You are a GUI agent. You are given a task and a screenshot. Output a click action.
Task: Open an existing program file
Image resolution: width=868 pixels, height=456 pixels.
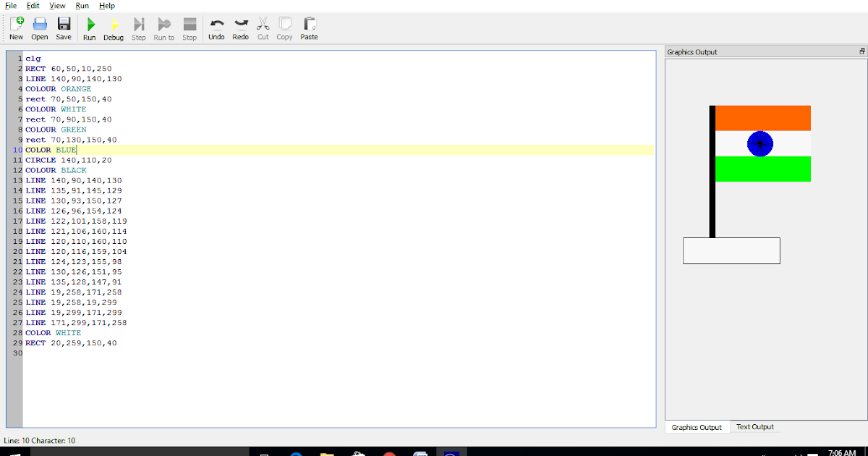40,28
